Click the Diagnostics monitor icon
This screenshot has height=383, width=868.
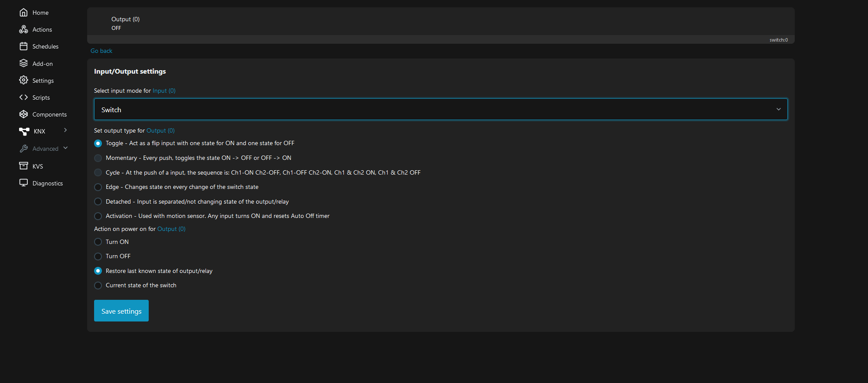pyautogui.click(x=23, y=183)
